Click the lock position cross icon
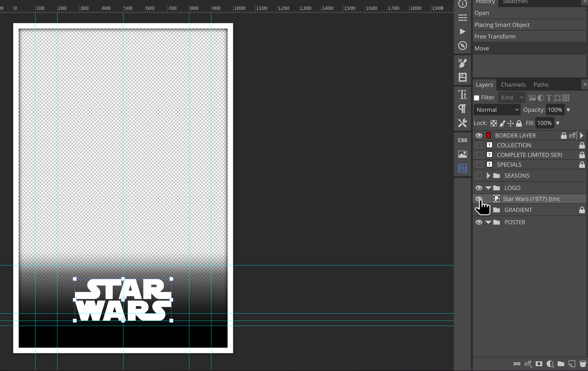This screenshot has width=588, height=371. [511, 123]
